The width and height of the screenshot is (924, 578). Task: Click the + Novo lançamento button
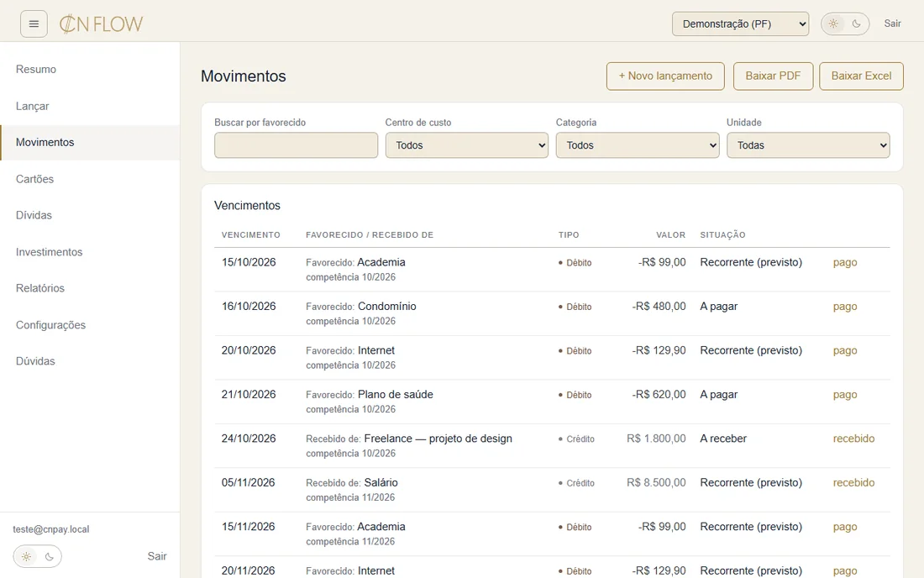tap(665, 76)
